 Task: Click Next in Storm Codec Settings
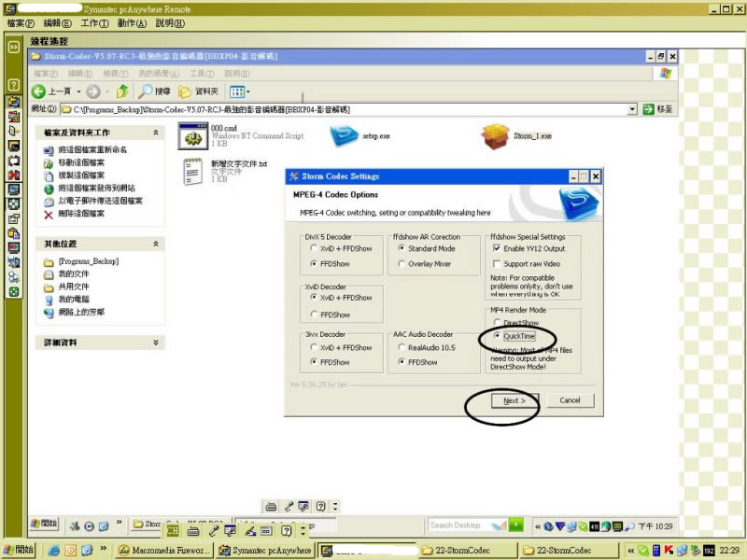pos(514,400)
